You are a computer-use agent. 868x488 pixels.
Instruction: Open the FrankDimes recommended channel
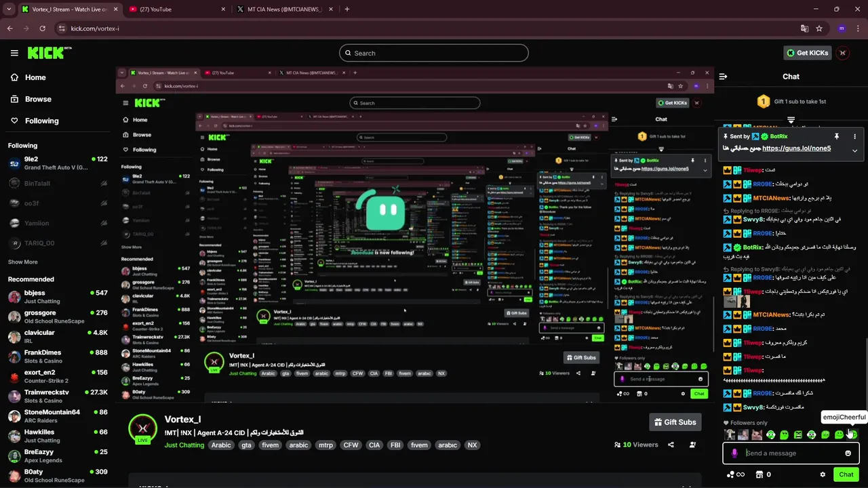tap(58, 357)
